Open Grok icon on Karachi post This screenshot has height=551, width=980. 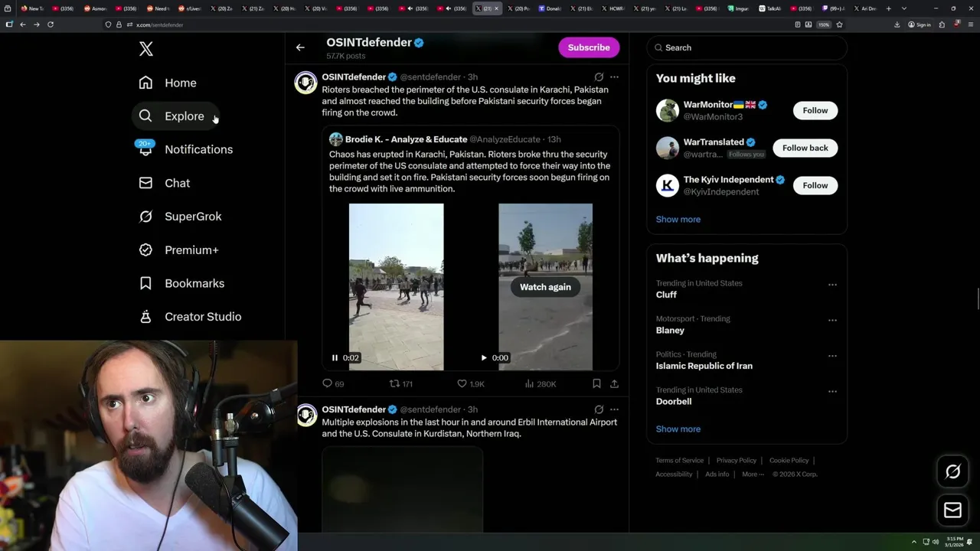point(599,77)
